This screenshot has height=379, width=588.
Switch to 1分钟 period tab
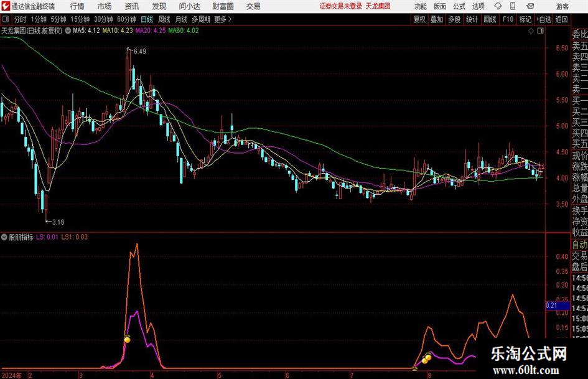(x=39, y=19)
